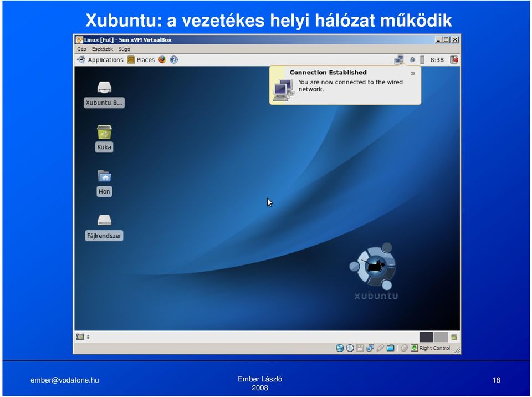Select the Hon home folder icon
Image resolution: width=532 pixels, height=397 pixels.
pos(104,183)
